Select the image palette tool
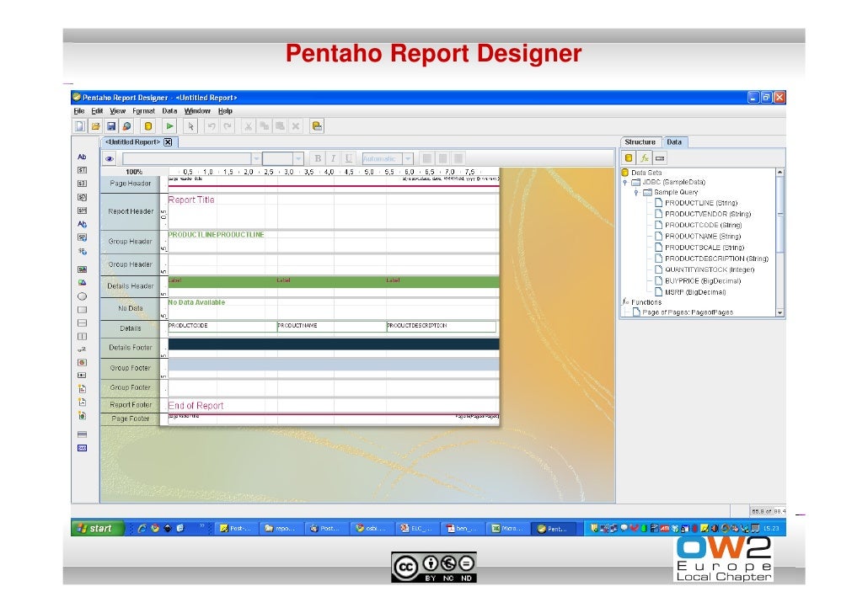 coord(82,283)
